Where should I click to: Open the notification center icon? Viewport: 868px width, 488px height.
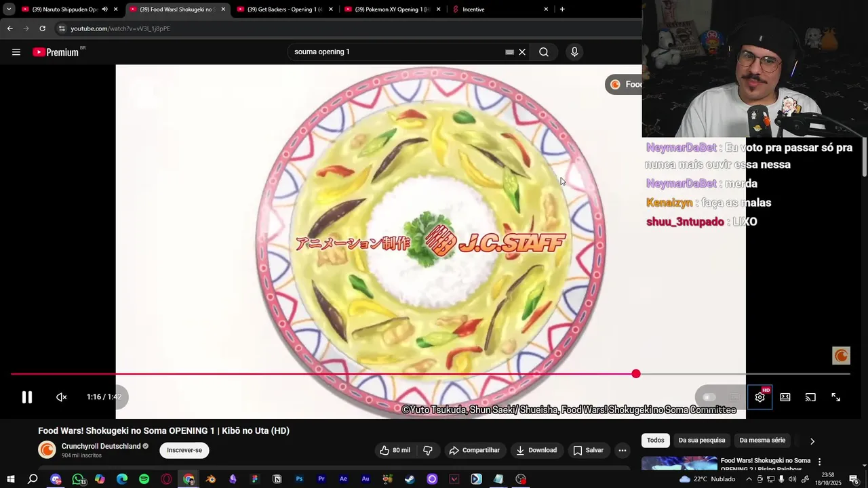pyautogui.click(x=854, y=479)
